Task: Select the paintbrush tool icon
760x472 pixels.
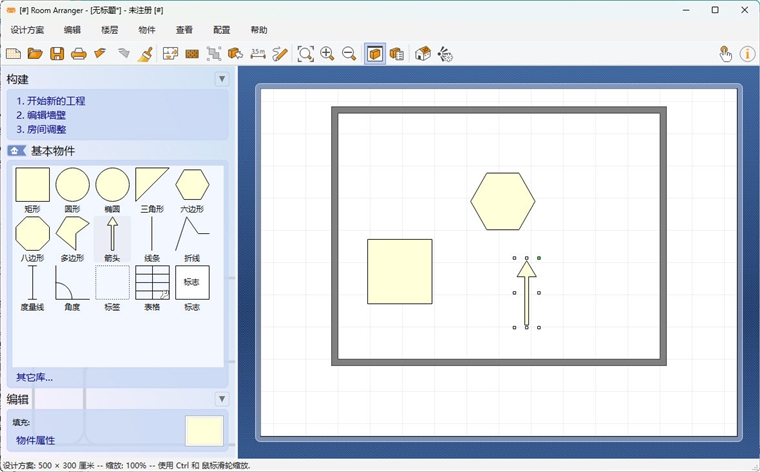Action: (145, 53)
